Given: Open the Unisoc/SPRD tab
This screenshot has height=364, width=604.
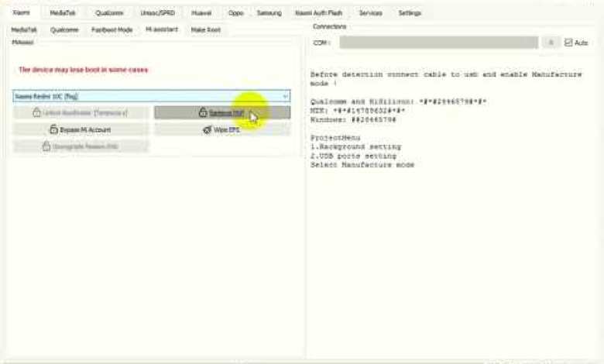Looking at the screenshot, I should pos(157,13).
